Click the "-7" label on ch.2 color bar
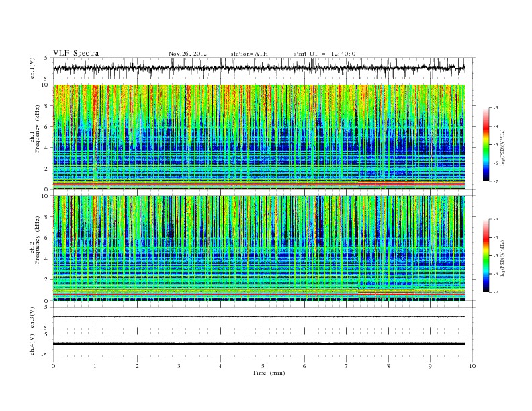 (496, 292)
